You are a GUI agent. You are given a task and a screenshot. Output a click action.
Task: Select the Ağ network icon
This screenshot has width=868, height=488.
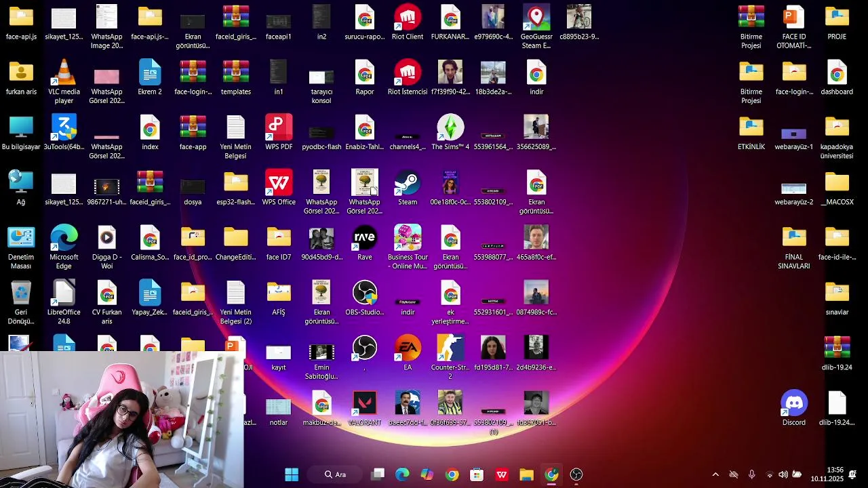click(21, 188)
